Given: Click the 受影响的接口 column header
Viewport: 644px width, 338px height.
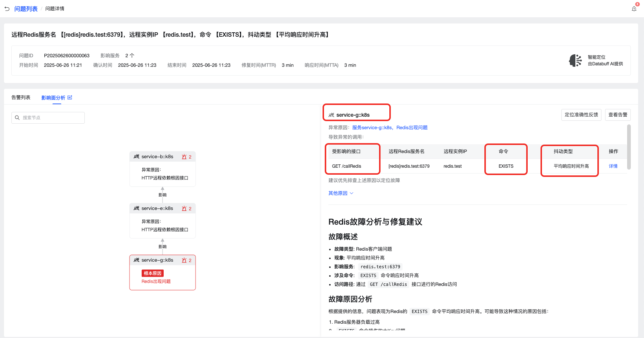Looking at the screenshot, I should [346, 152].
